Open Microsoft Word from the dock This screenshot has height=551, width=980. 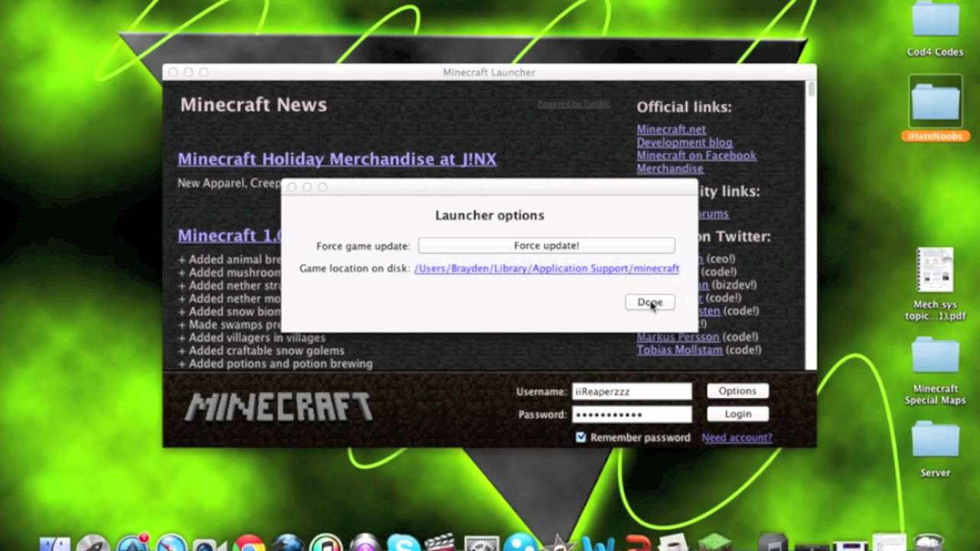(597, 543)
